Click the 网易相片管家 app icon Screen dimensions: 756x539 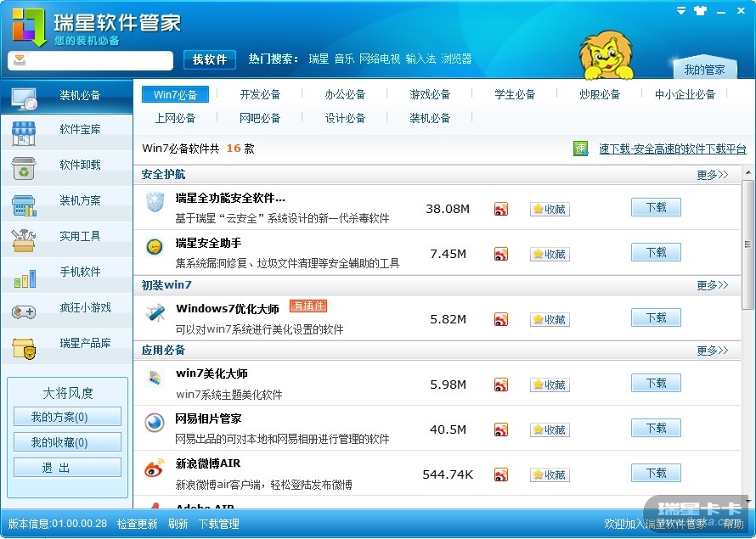coord(155,423)
